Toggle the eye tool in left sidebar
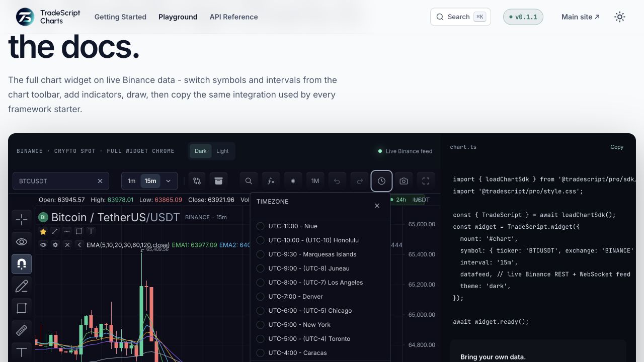The height and width of the screenshot is (362, 644). pos(22,242)
